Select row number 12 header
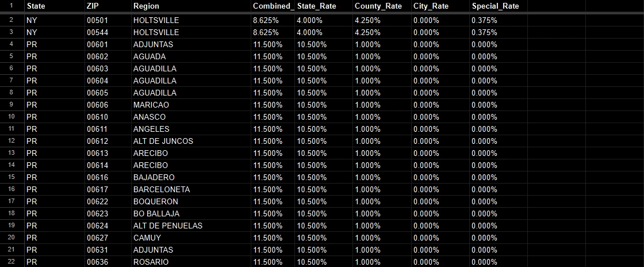644x267 pixels. point(11,141)
